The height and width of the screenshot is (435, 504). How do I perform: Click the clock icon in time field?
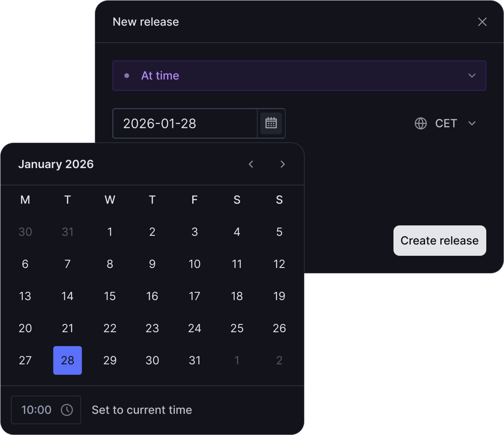click(67, 410)
